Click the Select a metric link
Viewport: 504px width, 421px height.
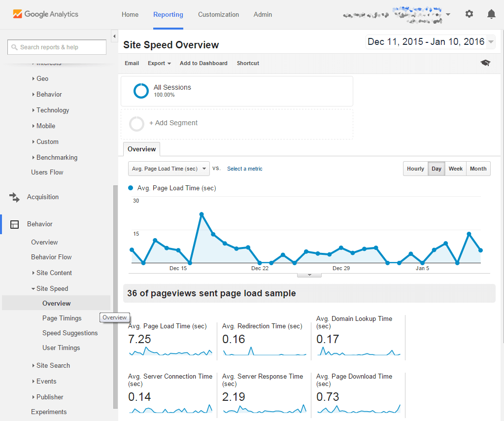pyautogui.click(x=244, y=169)
